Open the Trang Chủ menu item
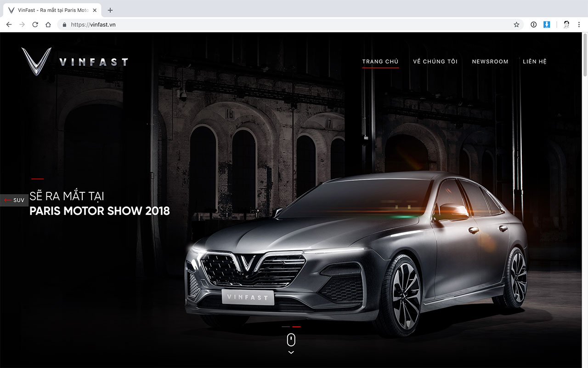 click(x=380, y=62)
